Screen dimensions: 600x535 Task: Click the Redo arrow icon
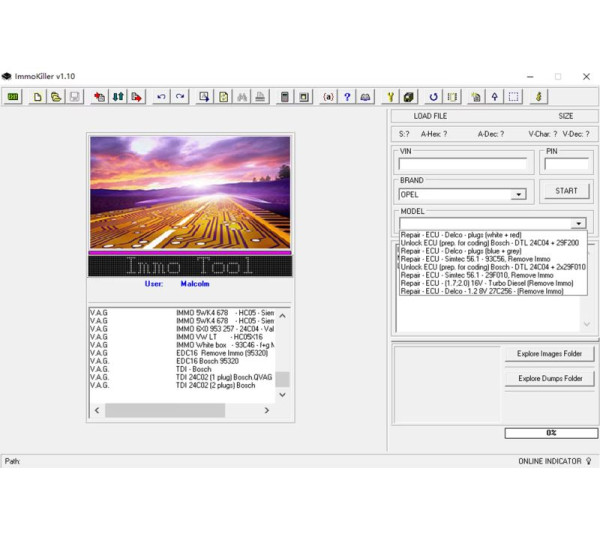click(x=180, y=97)
